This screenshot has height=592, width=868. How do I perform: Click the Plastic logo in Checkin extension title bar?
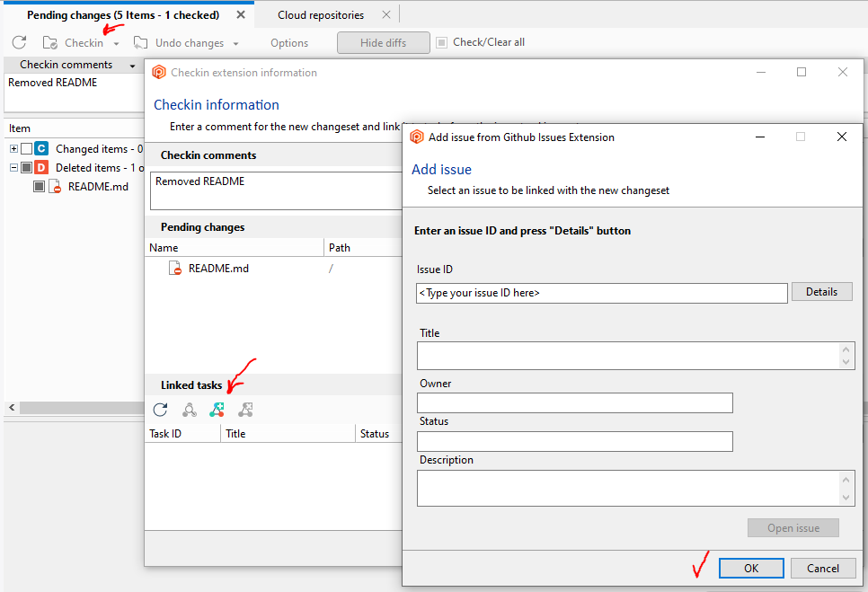pos(159,72)
